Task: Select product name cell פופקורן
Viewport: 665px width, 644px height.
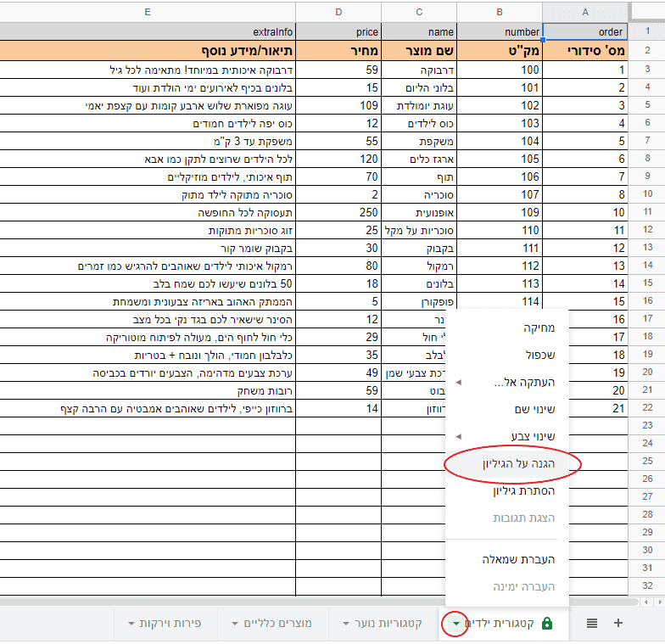Action: [419, 302]
